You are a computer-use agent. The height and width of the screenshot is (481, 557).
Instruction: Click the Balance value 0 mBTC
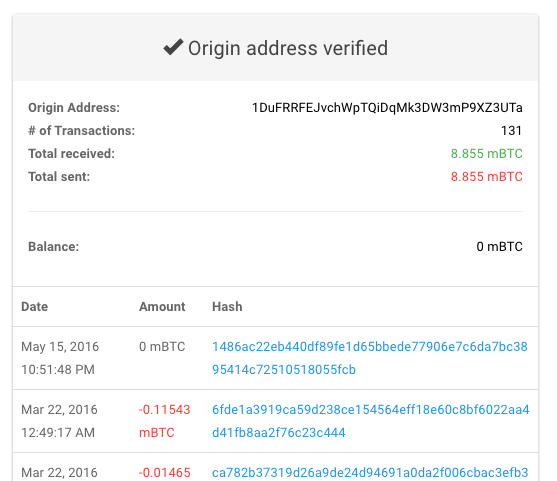click(499, 247)
